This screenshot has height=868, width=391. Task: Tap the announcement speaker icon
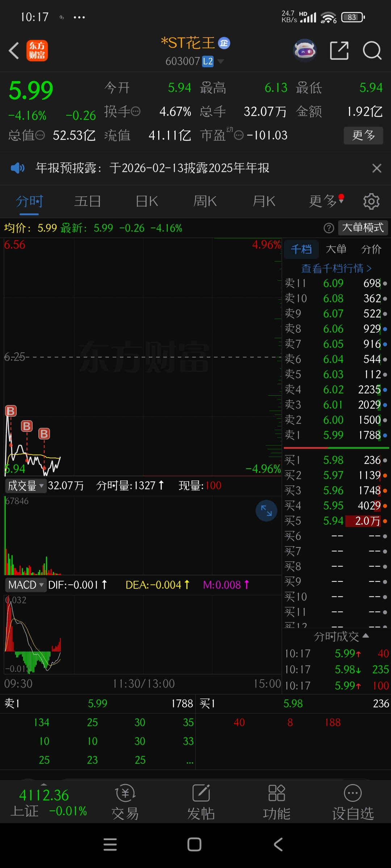(x=17, y=168)
